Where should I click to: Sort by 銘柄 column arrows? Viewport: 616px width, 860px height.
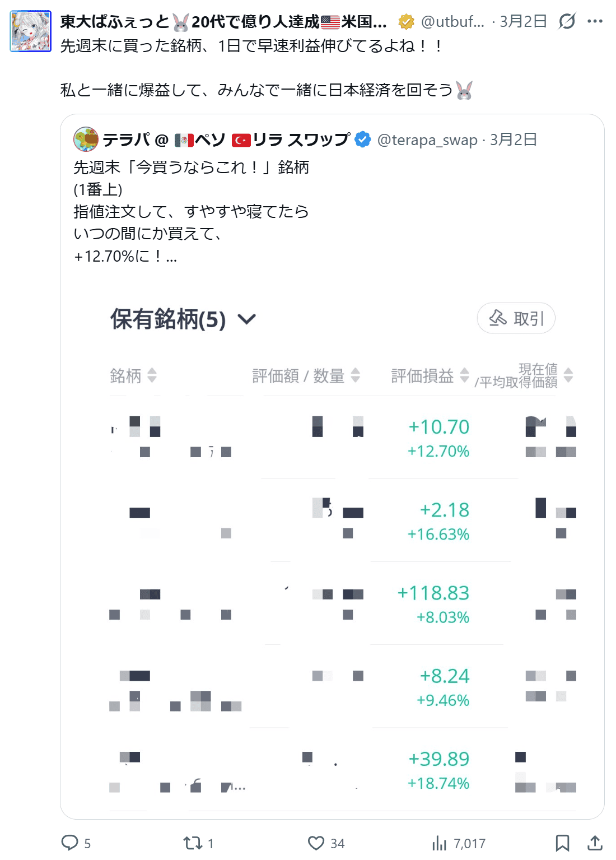point(152,375)
